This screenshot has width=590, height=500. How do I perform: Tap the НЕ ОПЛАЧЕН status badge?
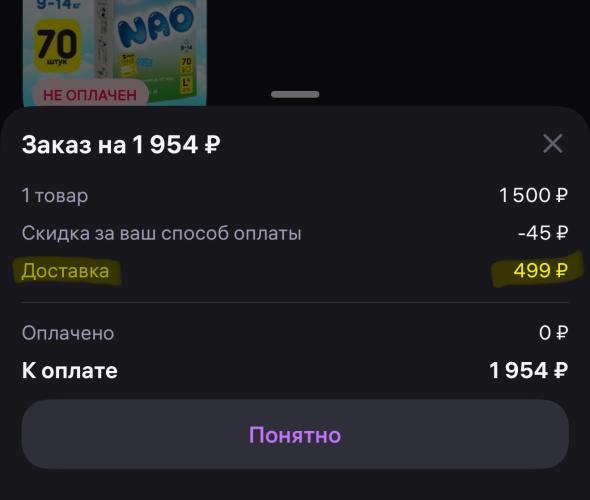pos(90,94)
